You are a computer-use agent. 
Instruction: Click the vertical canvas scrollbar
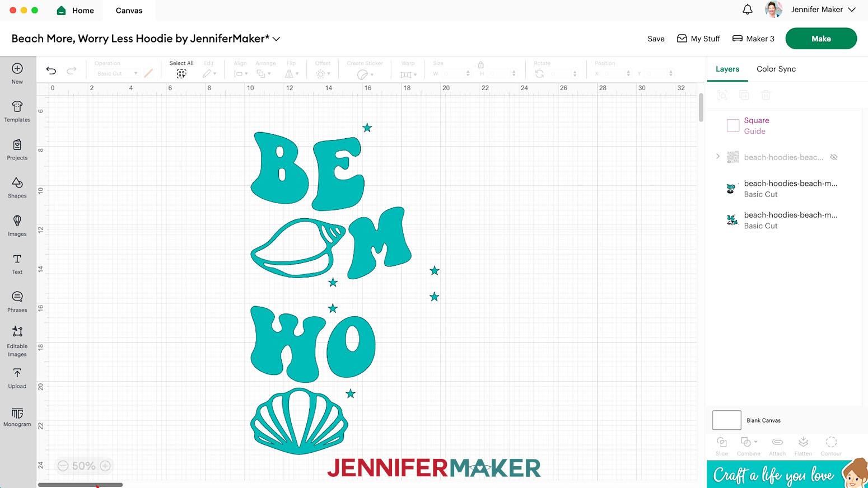pyautogui.click(x=701, y=107)
